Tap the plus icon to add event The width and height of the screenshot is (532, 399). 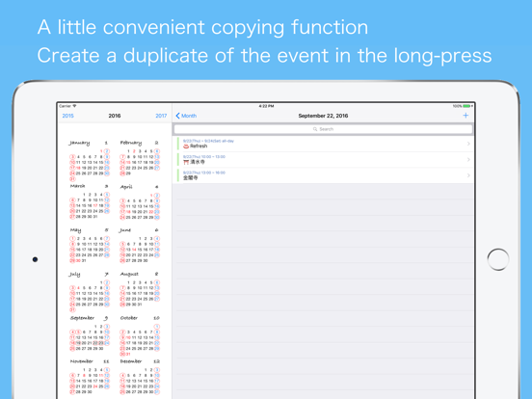(x=465, y=116)
